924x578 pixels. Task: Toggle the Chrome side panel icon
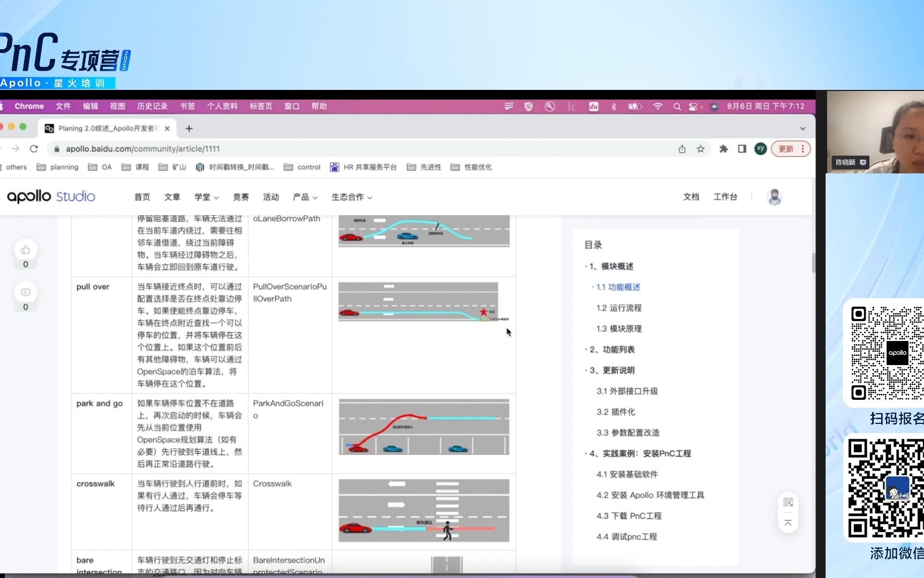pos(742,149)
